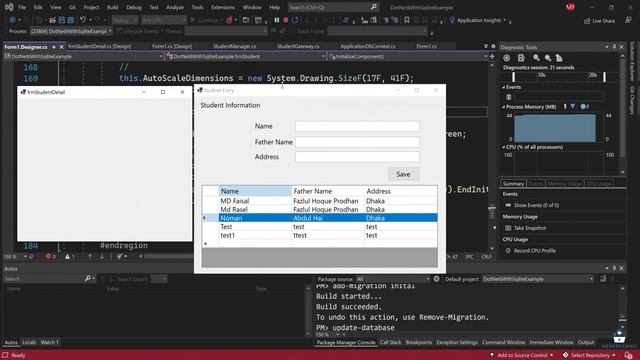Screen dimensions: 640x360
Task: Click Take Snapshot link
Action: 530,228
